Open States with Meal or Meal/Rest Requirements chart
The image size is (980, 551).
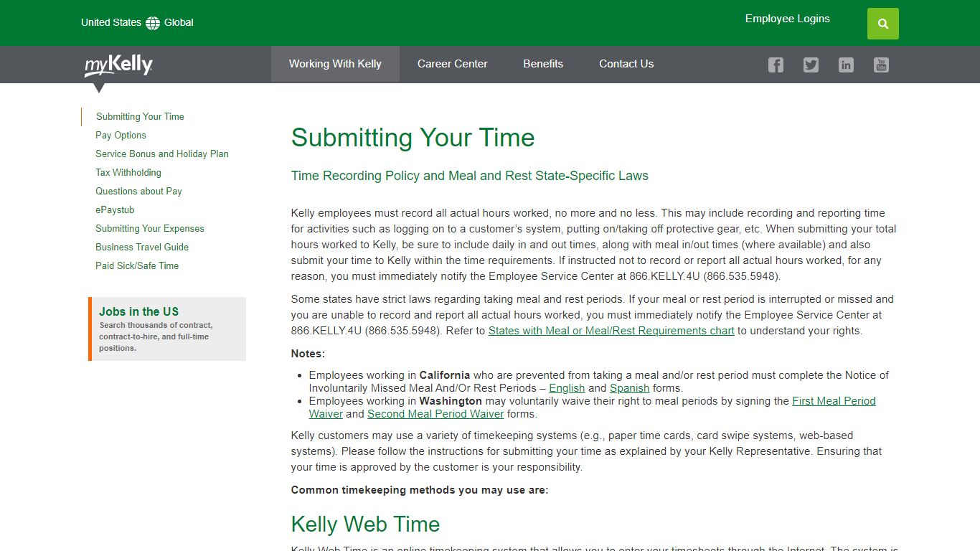pos(611,331)
